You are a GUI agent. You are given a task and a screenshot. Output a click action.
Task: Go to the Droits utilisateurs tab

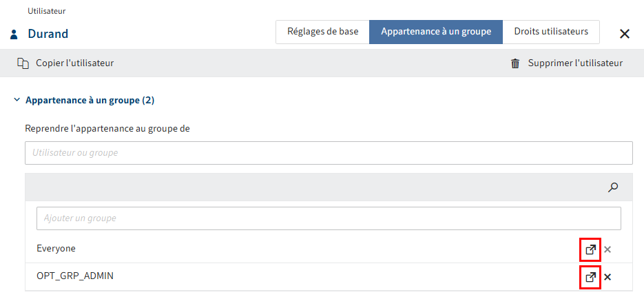[x=551, y=32]
